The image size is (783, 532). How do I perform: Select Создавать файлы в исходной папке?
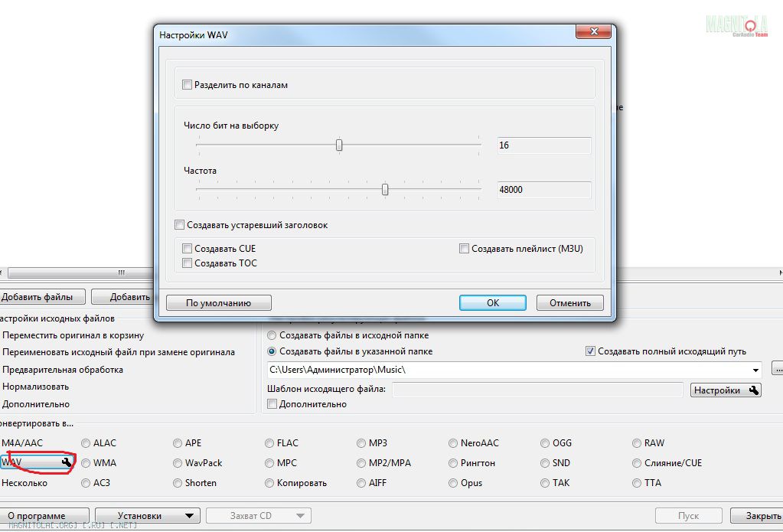[x=272, y=335]
